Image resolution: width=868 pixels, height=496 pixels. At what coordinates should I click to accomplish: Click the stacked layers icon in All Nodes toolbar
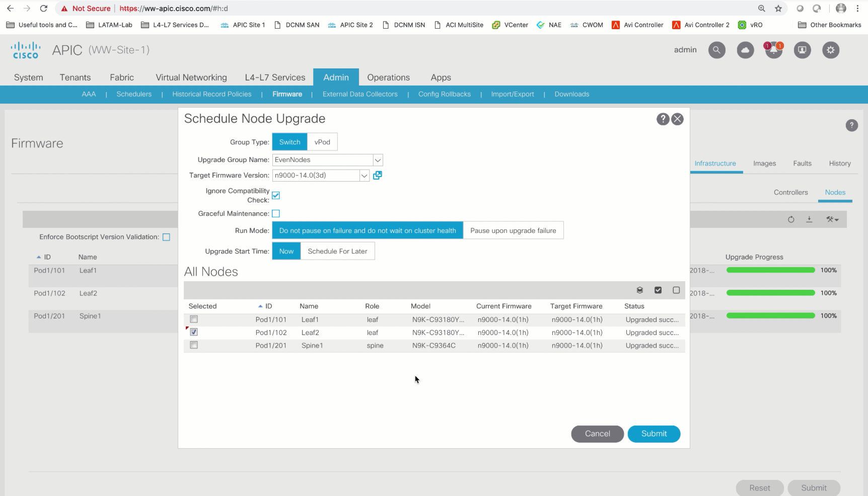click(x=639, y=290)
